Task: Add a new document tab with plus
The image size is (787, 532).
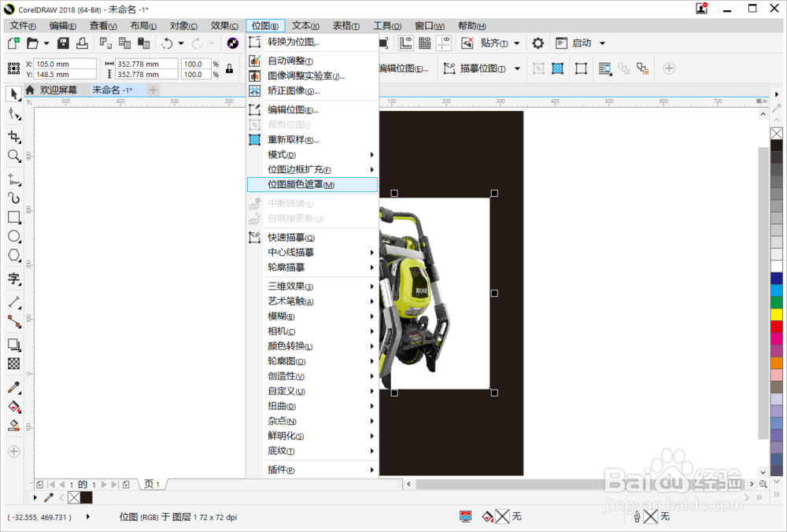Action: coord(153,90)
